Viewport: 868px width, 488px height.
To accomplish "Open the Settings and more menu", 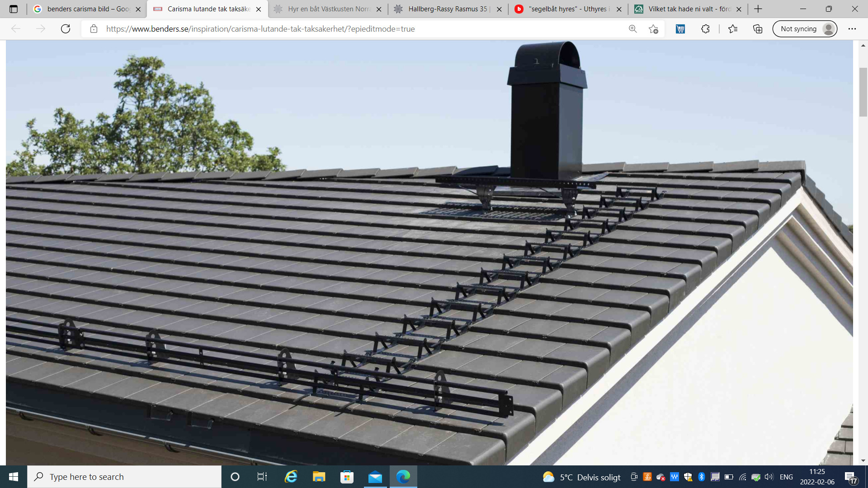I will coord(852,29).
